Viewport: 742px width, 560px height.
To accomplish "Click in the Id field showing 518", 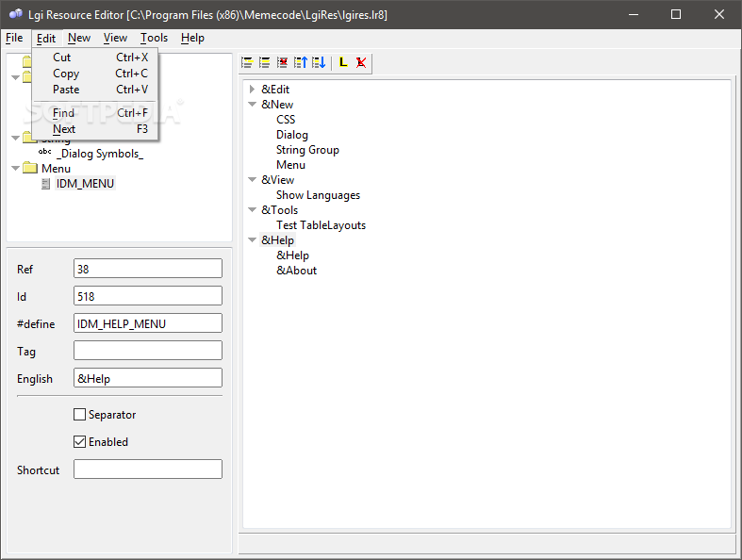I will pyautogui.click(x=148, y=296).
